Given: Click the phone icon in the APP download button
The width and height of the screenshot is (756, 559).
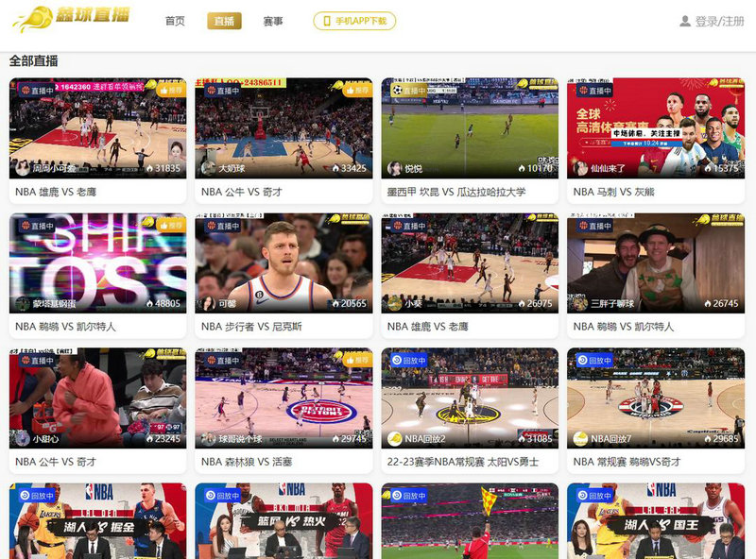Looking at the screenshot, I should coord(327,21).
